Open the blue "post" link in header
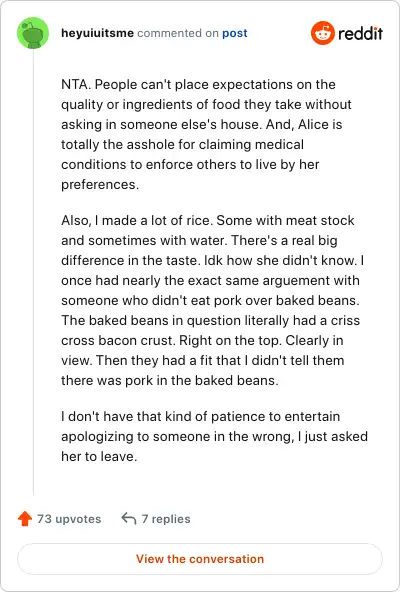Viewport: 400px width, 592px height. click(235, 33)
